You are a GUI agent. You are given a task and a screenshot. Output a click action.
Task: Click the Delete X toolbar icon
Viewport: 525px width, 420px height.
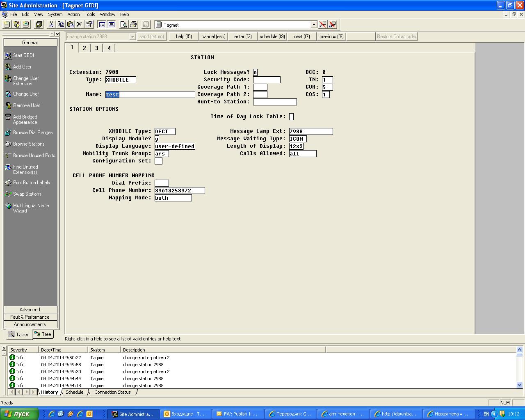(80, 25)
